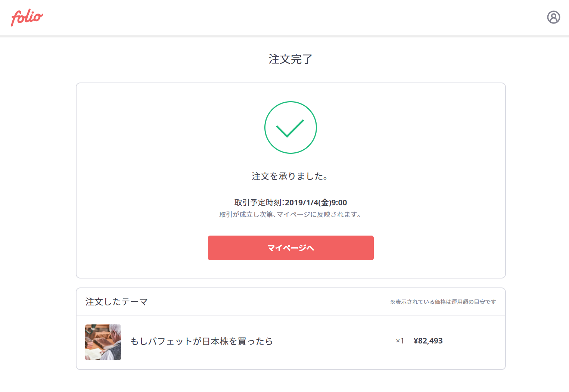
Task: Click the order confirmation card
Action: [x=291, y=181]
